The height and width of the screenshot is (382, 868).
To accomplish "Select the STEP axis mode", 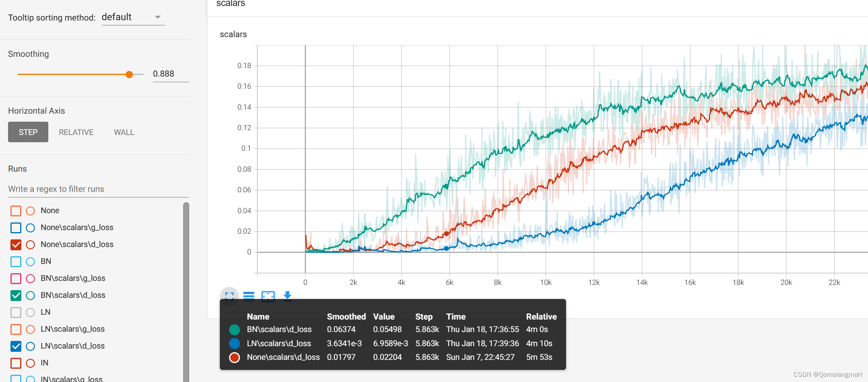I will tap(28, 132).
